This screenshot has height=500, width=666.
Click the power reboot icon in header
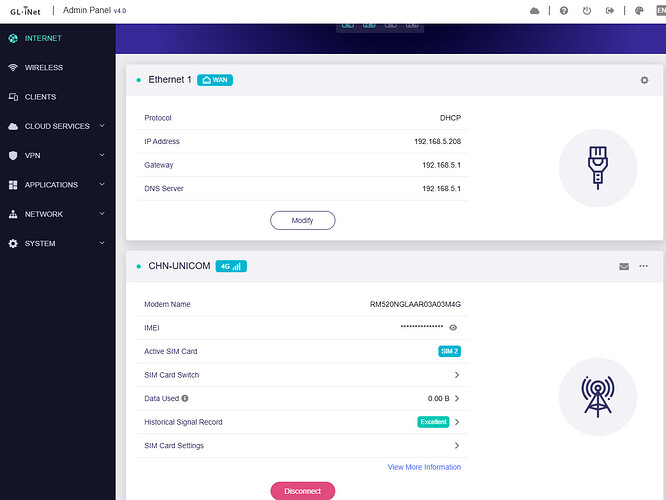(588, 11)
